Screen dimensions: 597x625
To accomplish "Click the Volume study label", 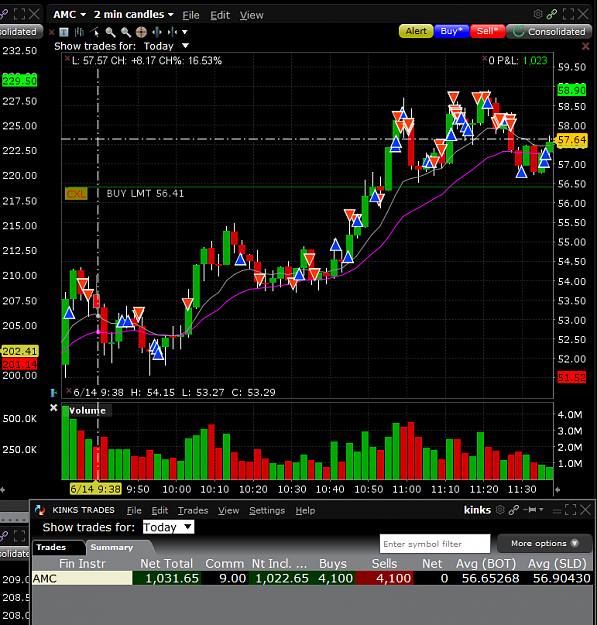I will pyautogui.click(x=88, y=411).
